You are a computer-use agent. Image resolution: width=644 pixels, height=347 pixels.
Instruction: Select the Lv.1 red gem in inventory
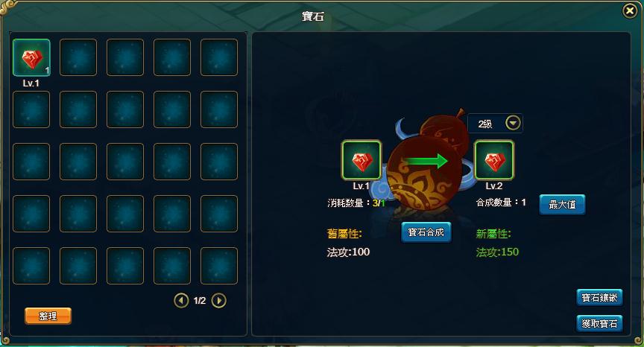tap(31, 57)
